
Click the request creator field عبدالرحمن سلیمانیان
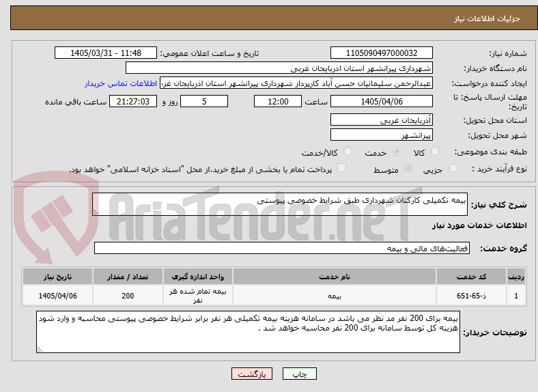(x=296, y=83)
